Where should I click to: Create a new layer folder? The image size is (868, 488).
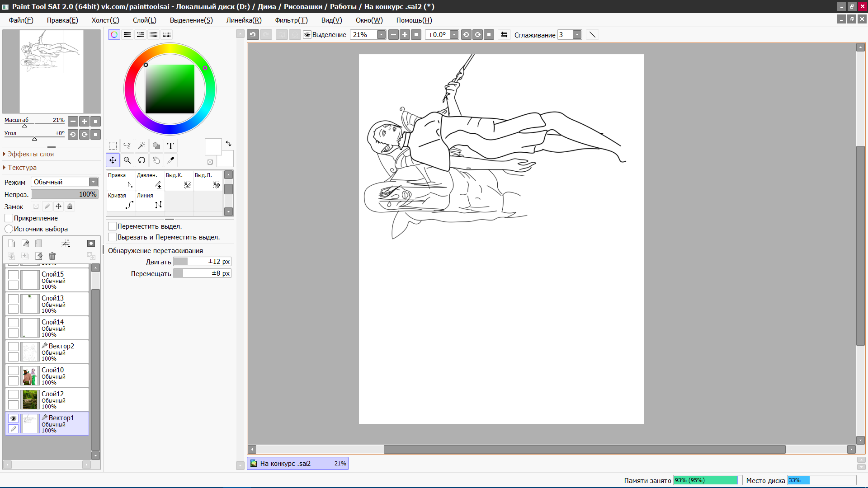(39, 244)
